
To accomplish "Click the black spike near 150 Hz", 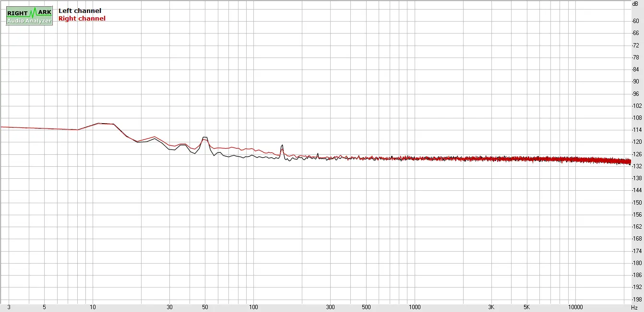I will pos(282,145).
